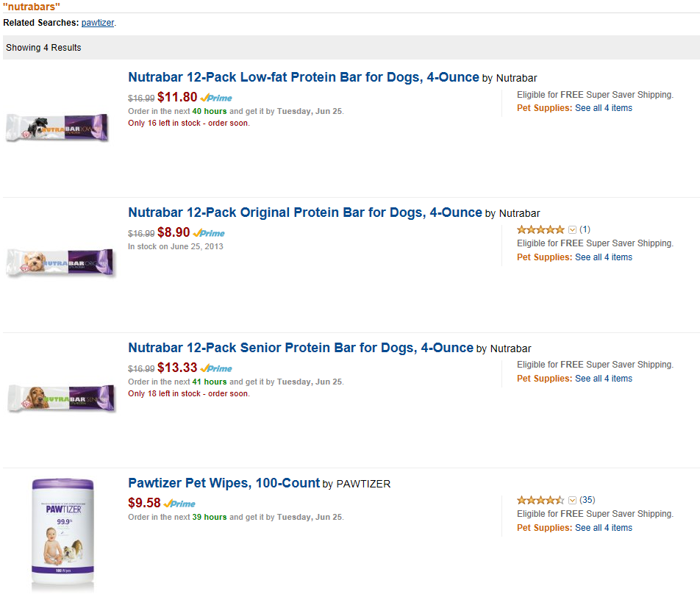
Task: Click star rating for Pawtizer Pet Wipes
Action: [x=540, y=500]
